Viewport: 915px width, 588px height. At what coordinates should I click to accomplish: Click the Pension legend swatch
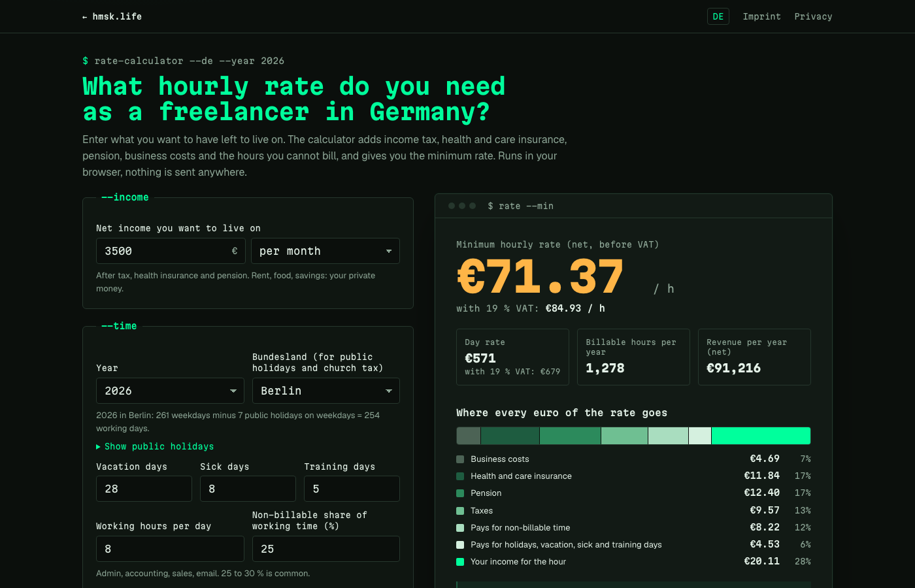(460, 493)
